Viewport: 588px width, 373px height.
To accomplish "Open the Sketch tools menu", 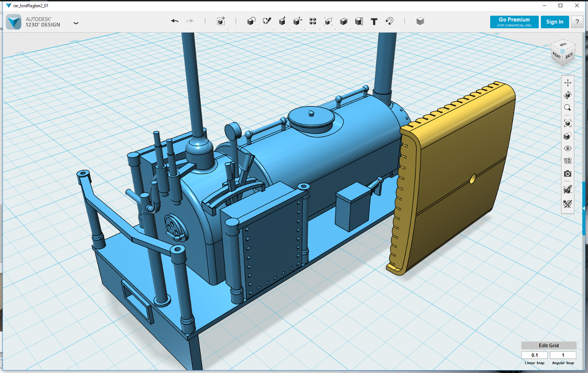I will 267,21.
